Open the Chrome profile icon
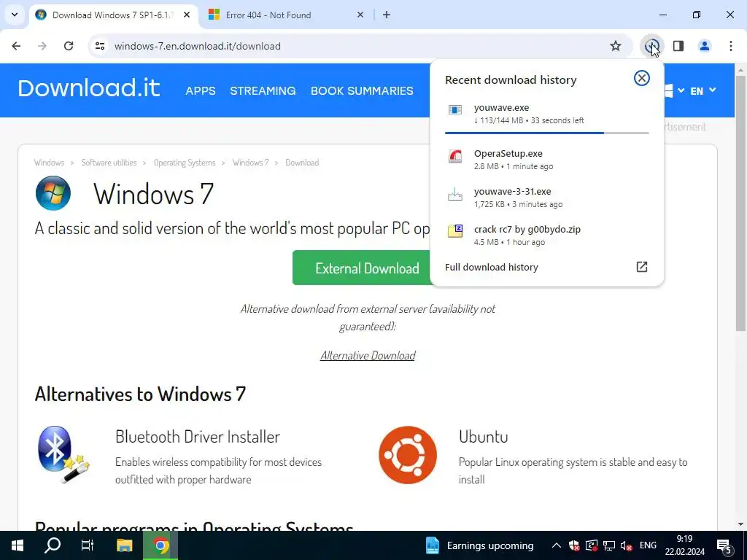 [704, 46]
